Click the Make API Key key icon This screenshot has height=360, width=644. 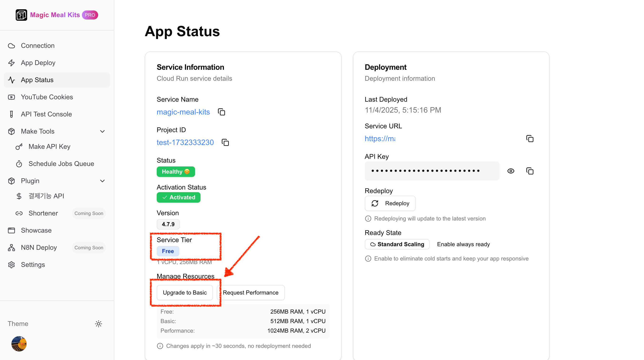19,146
